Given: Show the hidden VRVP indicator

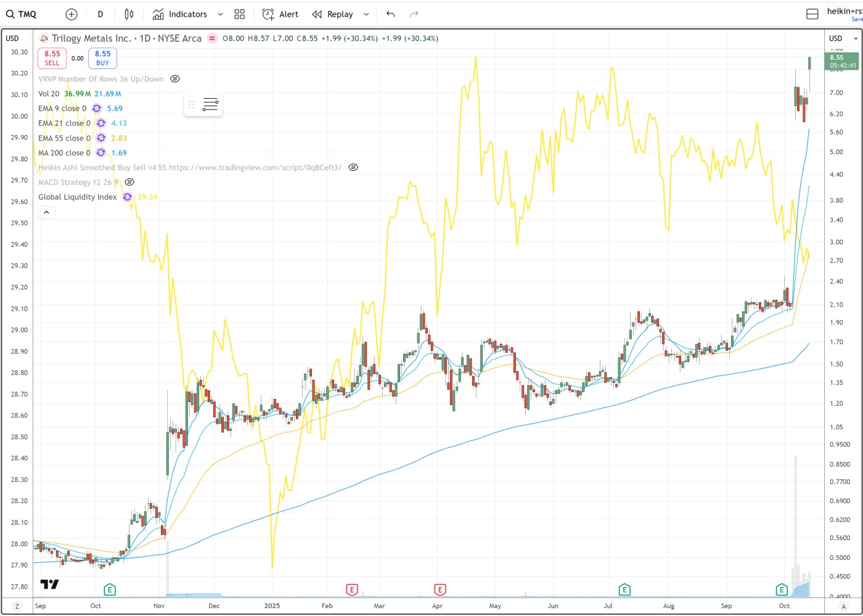Looking at the screenshot, I should point(175,79).
